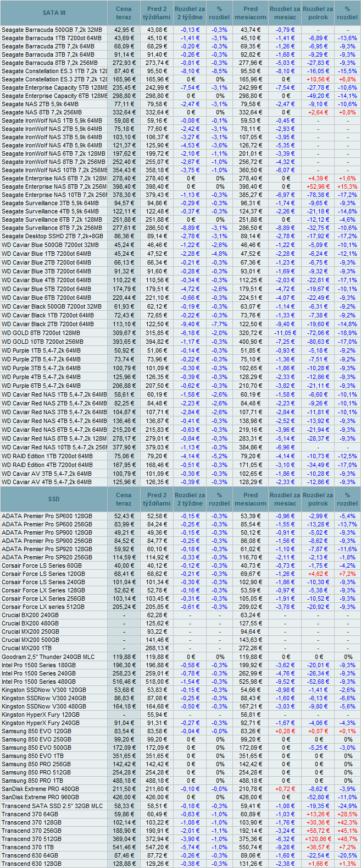Image resolution: width=361 pixels, height=868 pixels.
Task: Click the 541,46 € price of Transcend 370 1TB
Action: point(123,847)
